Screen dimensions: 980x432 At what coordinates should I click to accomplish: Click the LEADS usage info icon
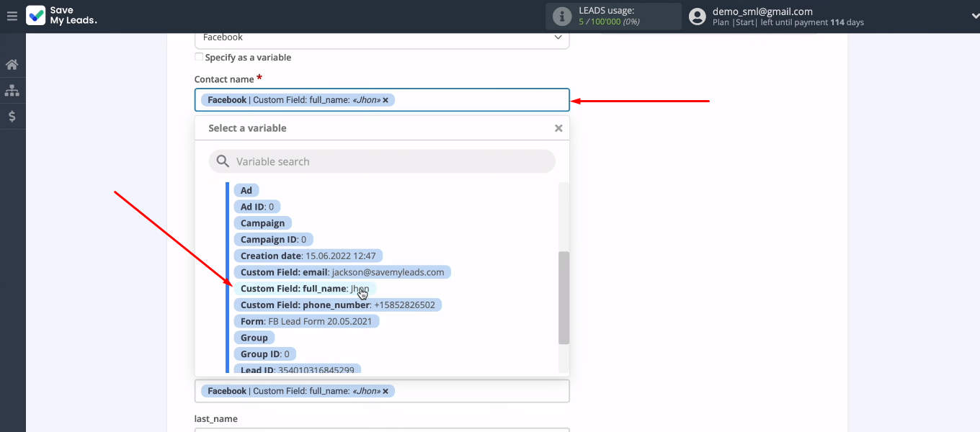click(x=561, y=17)
